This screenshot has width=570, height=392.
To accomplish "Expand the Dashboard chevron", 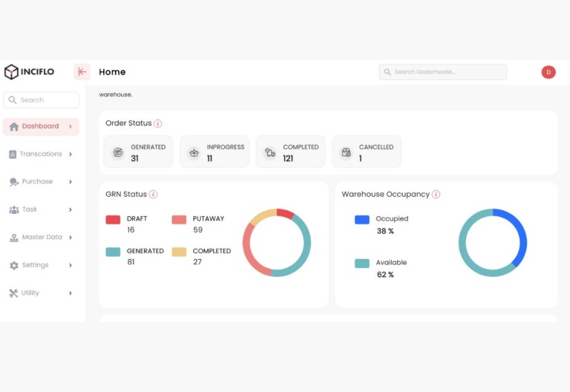I will tap(71, 126).
